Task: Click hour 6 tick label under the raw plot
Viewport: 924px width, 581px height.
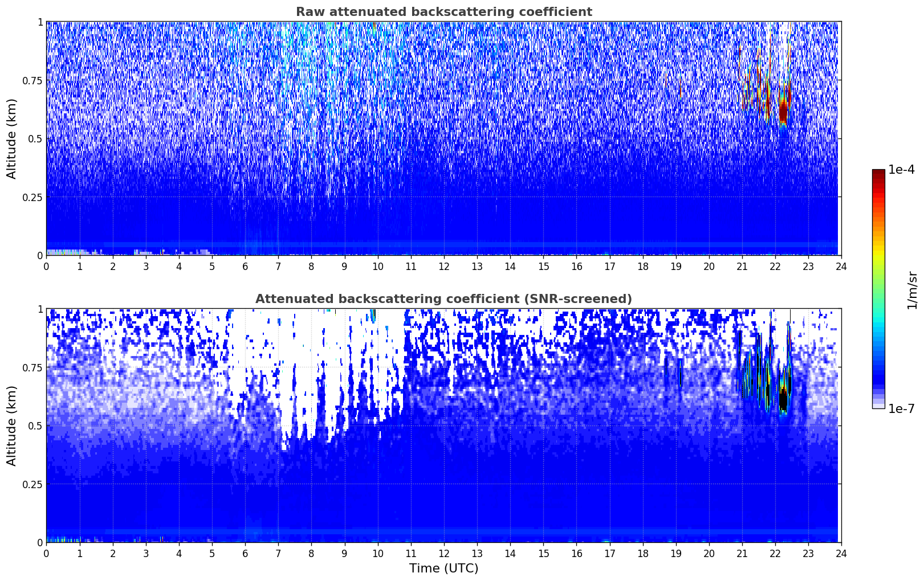Action: 245,266
